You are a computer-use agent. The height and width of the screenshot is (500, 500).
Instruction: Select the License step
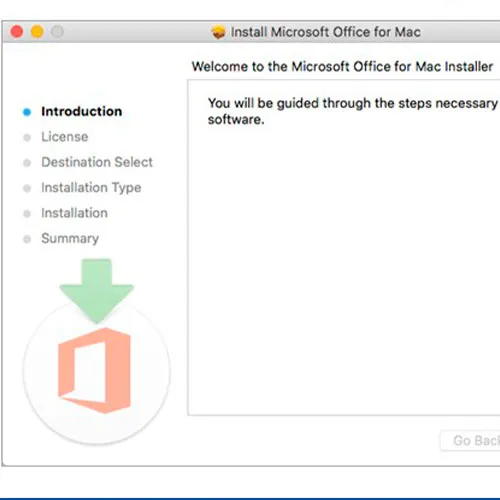coord(65,137)
